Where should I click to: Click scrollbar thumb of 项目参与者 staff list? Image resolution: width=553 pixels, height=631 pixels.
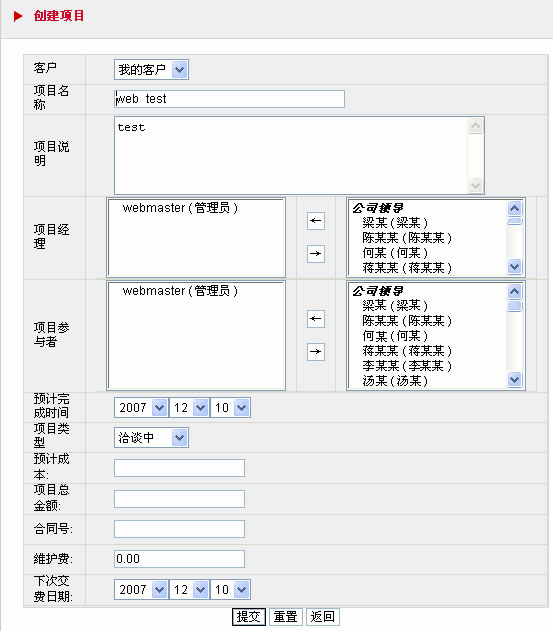pos(515,305)
